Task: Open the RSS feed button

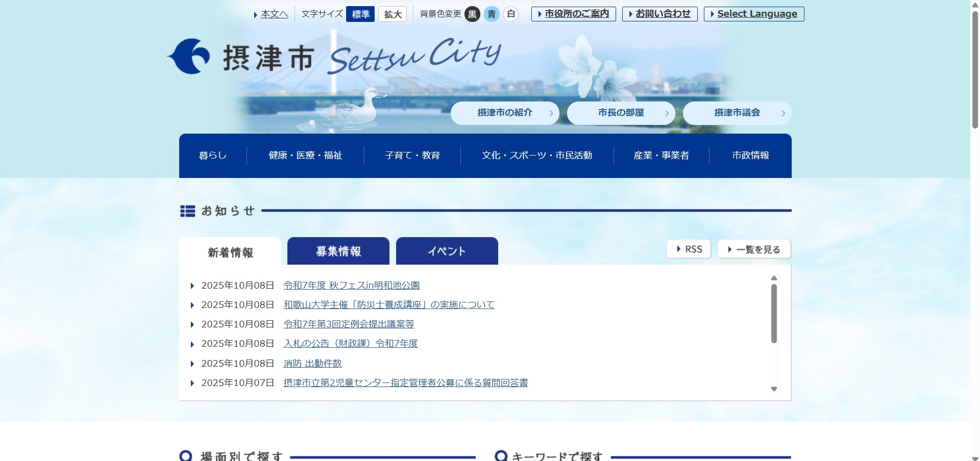Action: pyautogui.click(x=689, y=249)
